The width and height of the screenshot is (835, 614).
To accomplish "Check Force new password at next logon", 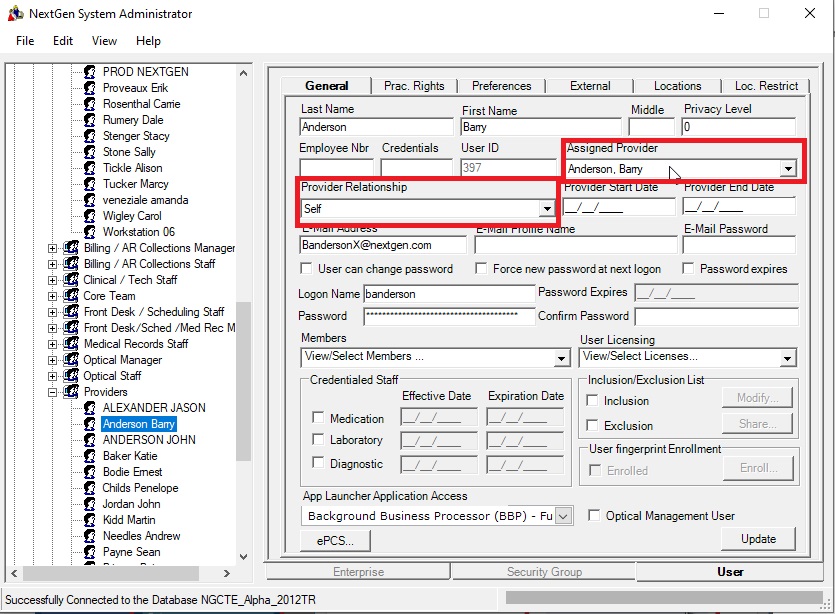I will (481, 268).
